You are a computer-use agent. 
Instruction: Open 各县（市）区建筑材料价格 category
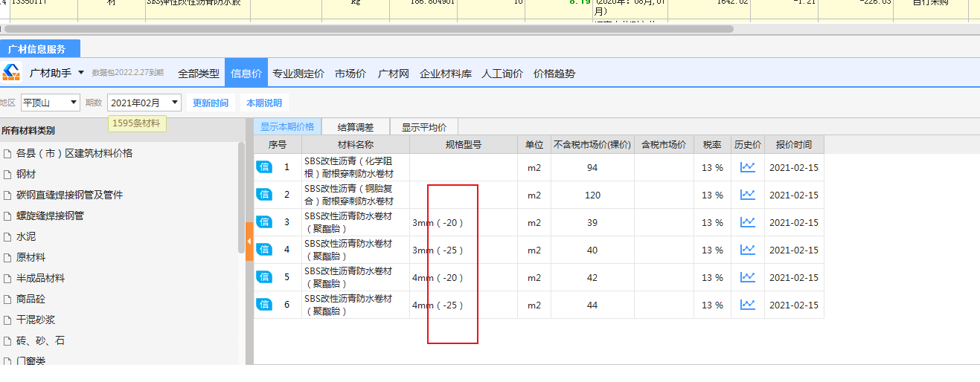(x=74, y=153)
